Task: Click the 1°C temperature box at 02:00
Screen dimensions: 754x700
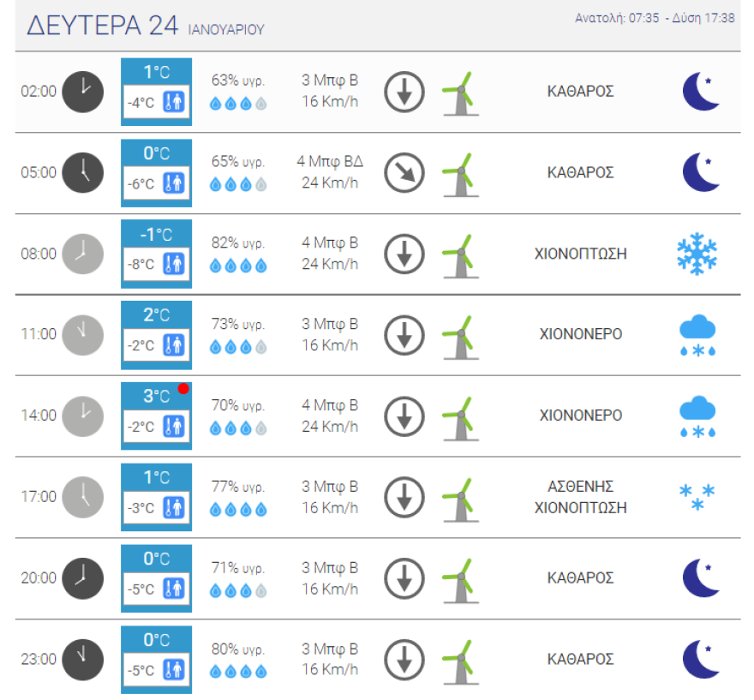Action: click(157, 72)
